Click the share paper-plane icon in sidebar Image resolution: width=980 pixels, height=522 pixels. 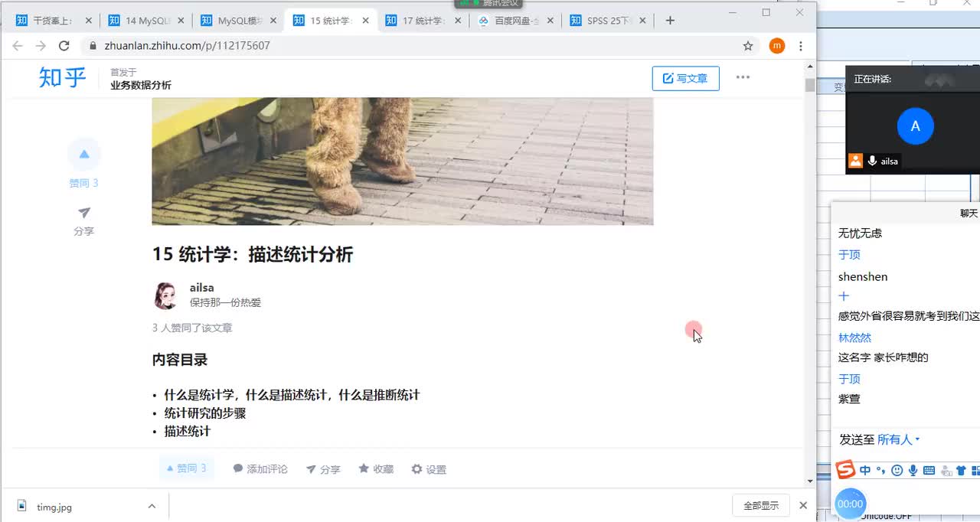pyautogui.click(x=84, y=213)
